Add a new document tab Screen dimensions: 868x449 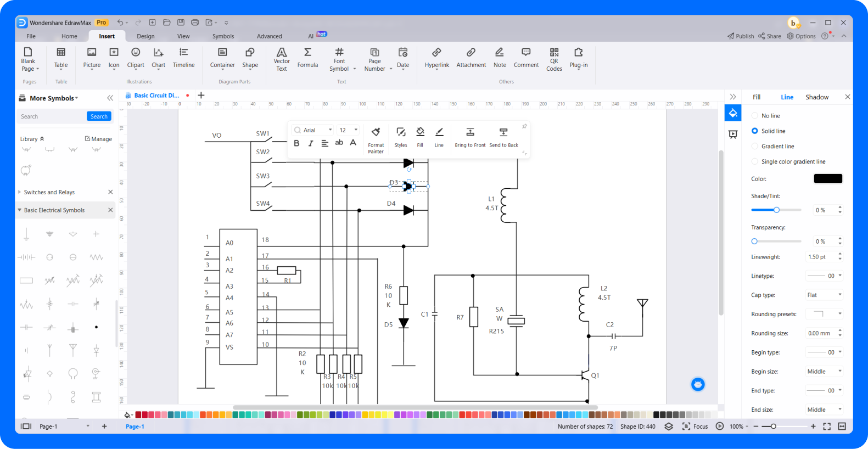point(201,96)
